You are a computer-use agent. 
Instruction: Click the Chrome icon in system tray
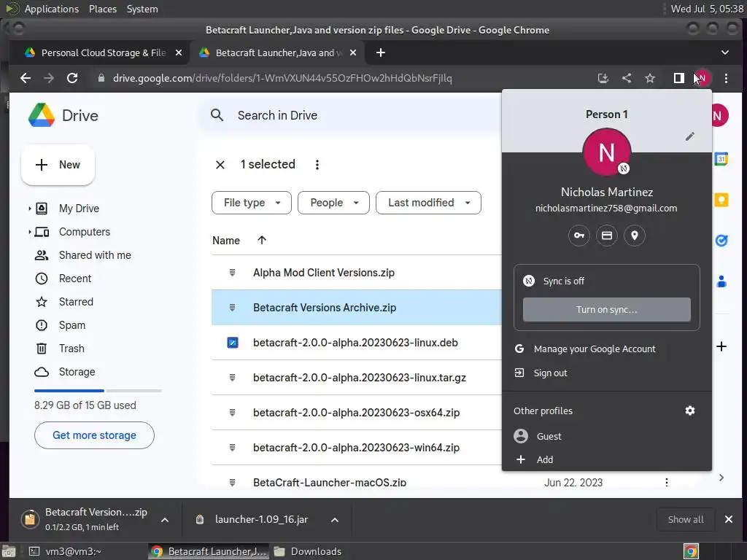coord(691,551)
